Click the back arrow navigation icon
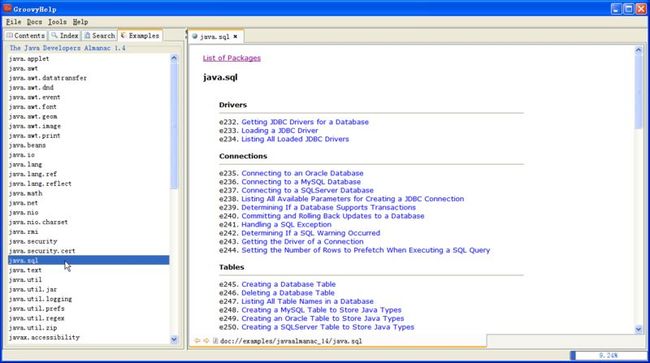 (x=197, y=341)
